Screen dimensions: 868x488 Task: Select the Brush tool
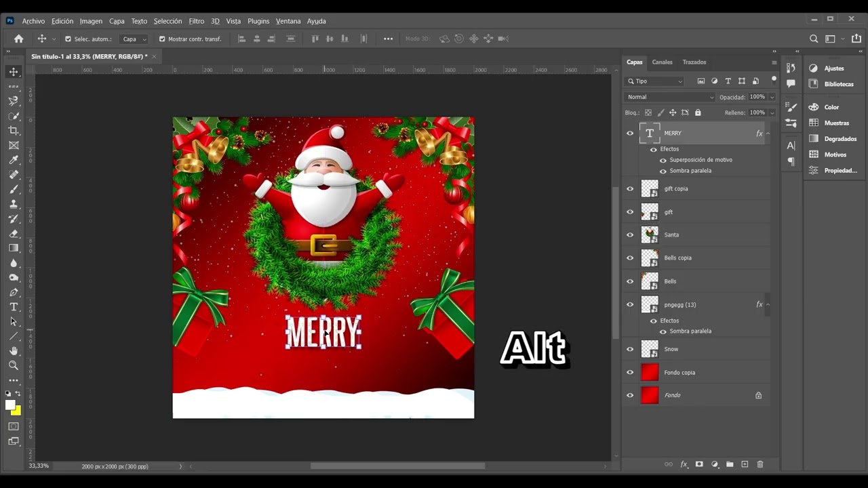point(14,189)
